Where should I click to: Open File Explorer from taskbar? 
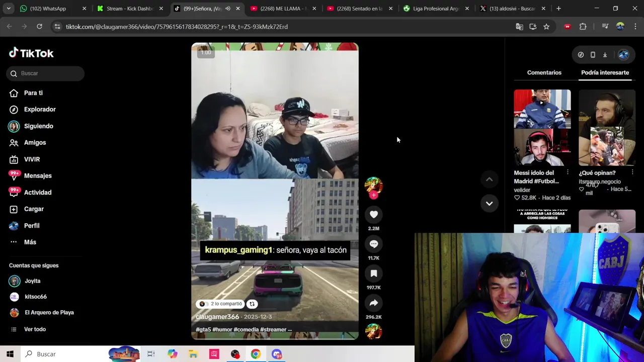tap(193, 354)
